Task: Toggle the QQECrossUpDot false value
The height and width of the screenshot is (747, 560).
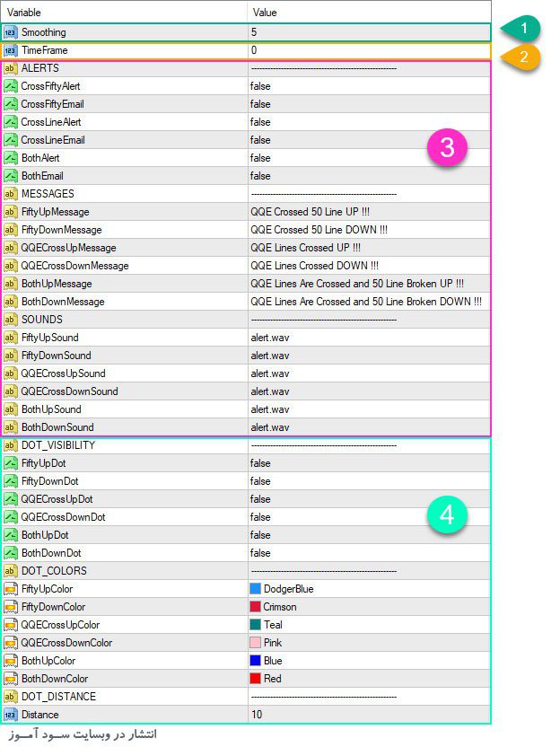Action: [260, 499]
